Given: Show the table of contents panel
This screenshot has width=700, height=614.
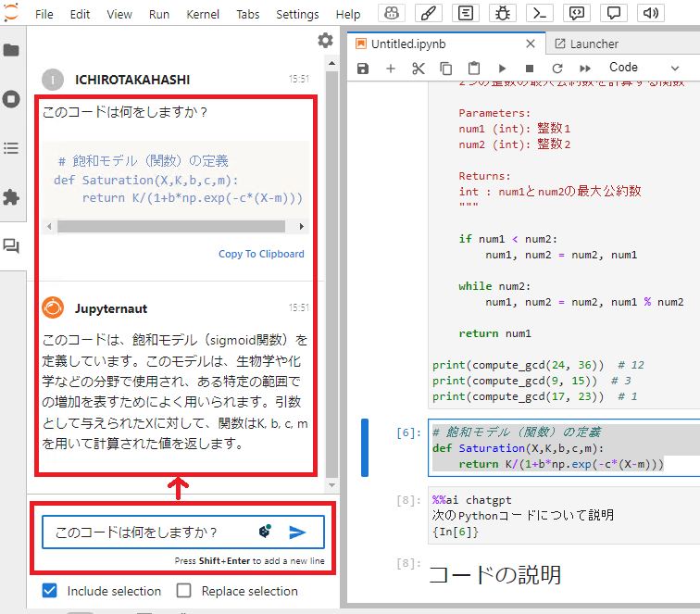Looking at the screenshot, I should 11,148.
